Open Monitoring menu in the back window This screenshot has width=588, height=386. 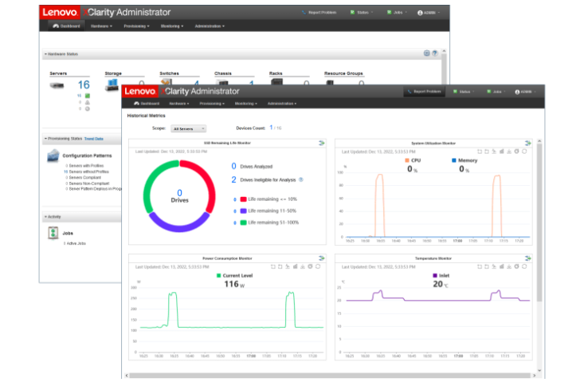click(172, 26)
